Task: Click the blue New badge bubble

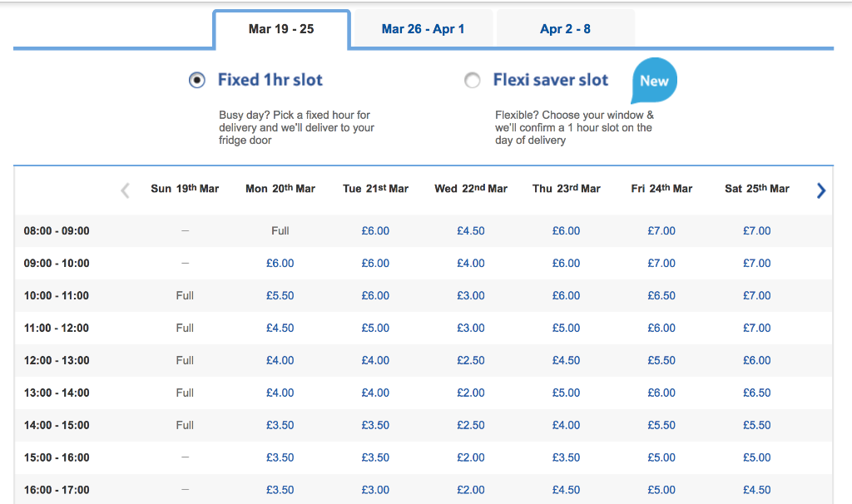Action: [654, 81]
